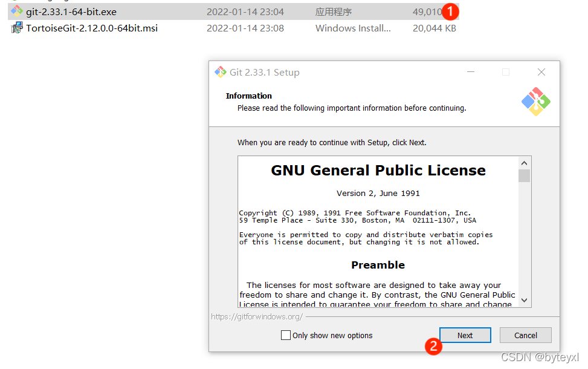588x369 pixels.
Task: Open the https://gitforwindows.org/ link
Action: click(257, 317)
